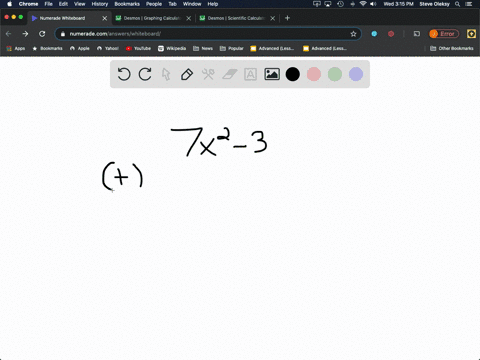480x360 pixels.
Task: Open the tools settings icon
Action: pos(208,74)
